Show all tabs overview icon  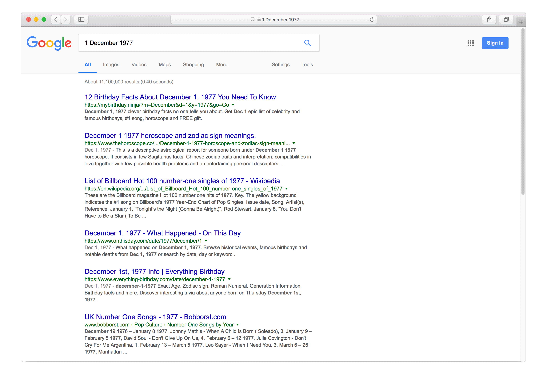[x=506, y=19]
